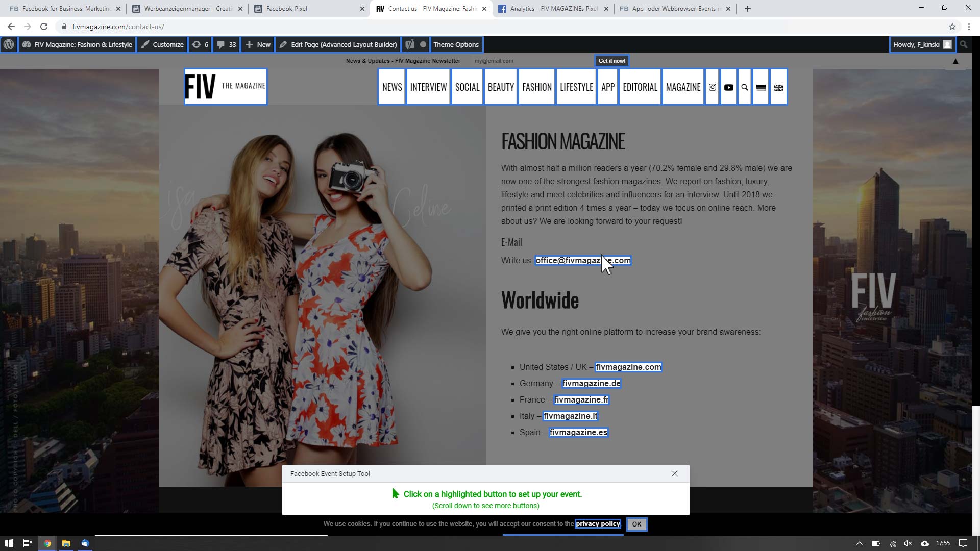Open the Howdy, F_kinski account menu
Screen dimensions: 980x551
point(922,44)
